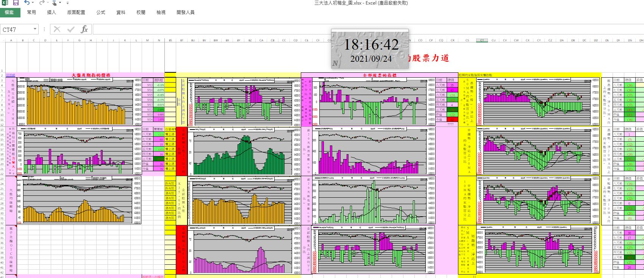The height and width of the screenshot is (278, 644).
Task: Click the Name Box showing CT47
Action: point(17,30)
